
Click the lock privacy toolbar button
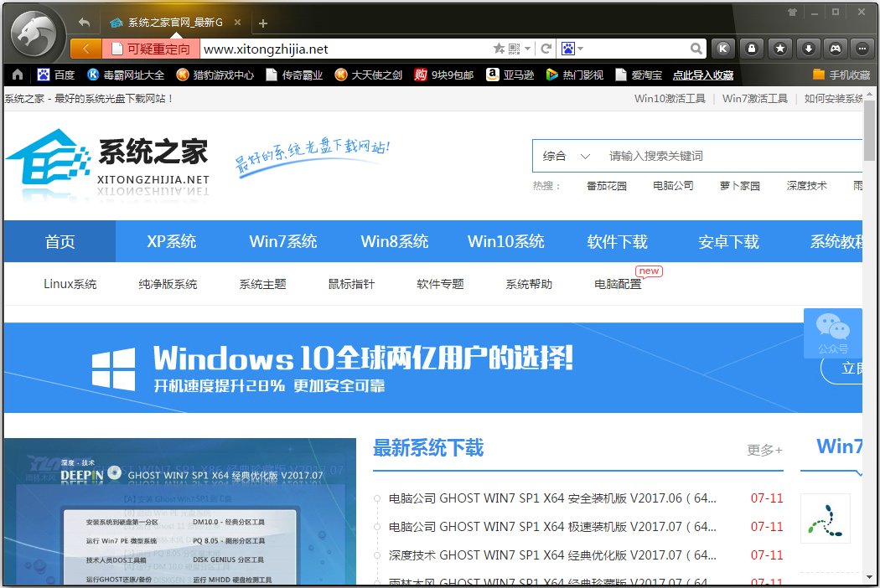click(752, 49)
